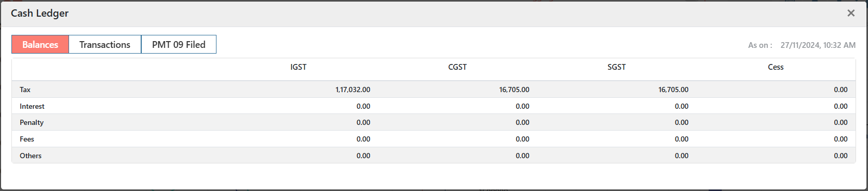This screenshot has height=191, width=868.
Task: Click the Penalty row label
Action: (32, 122)
